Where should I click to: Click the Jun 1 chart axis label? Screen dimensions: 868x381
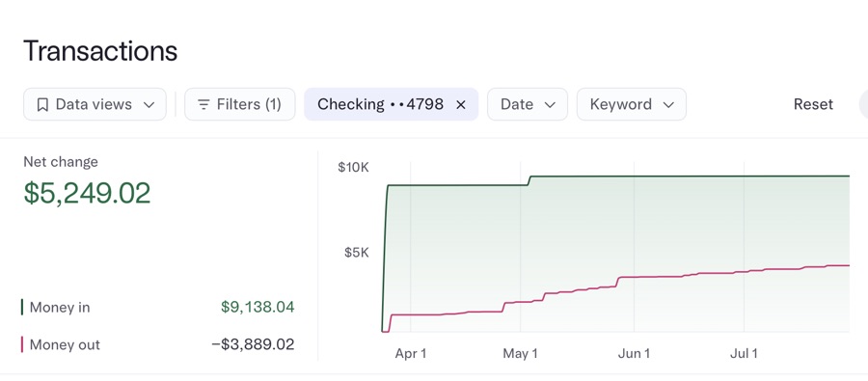(x=634, y=354)
